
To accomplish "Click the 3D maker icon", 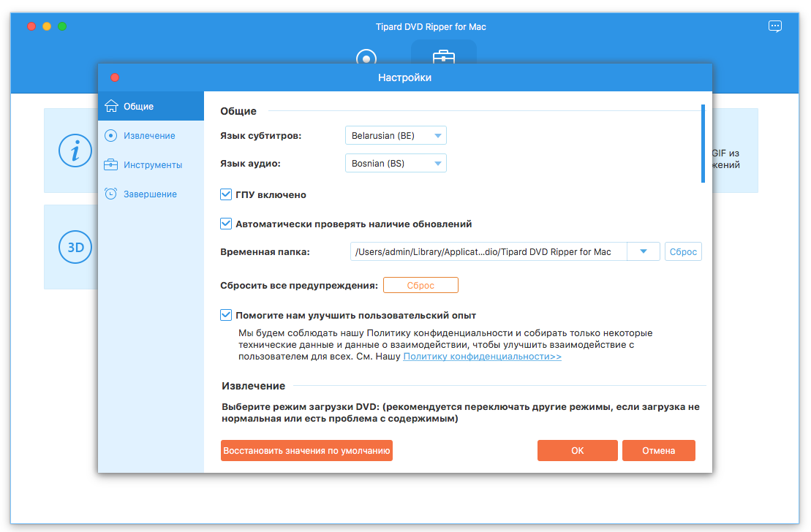I will click(75, 247).
